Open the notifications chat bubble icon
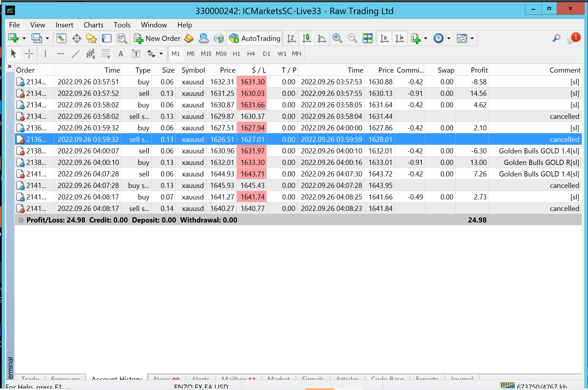The height and width of the screenshot is (390, 588). tap(573, 39)
